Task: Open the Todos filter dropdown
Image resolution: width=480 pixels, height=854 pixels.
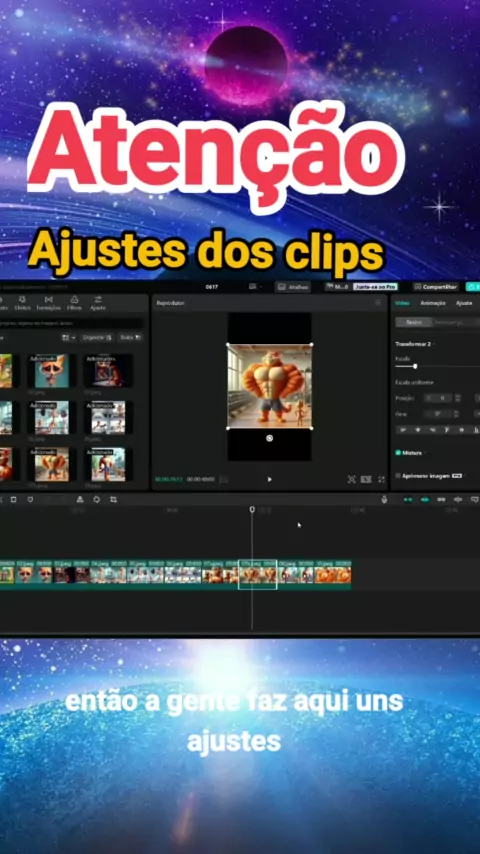Action: click(131, 338)
